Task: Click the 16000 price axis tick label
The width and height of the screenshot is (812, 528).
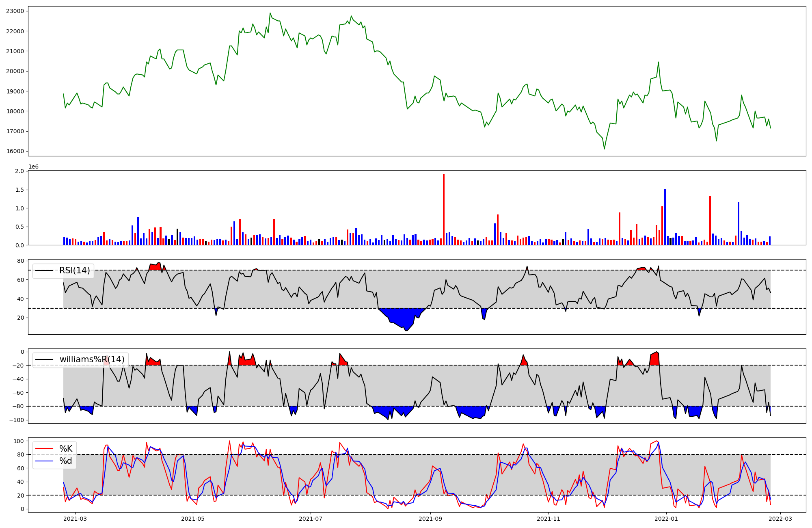Action: [15, 151]
